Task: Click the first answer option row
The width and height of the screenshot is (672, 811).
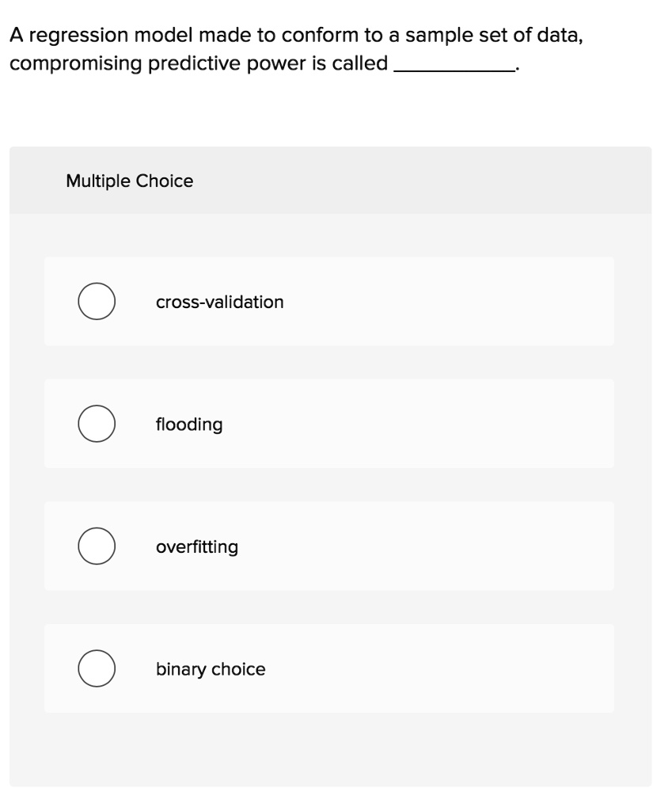Action: click(x=329, y=301)
